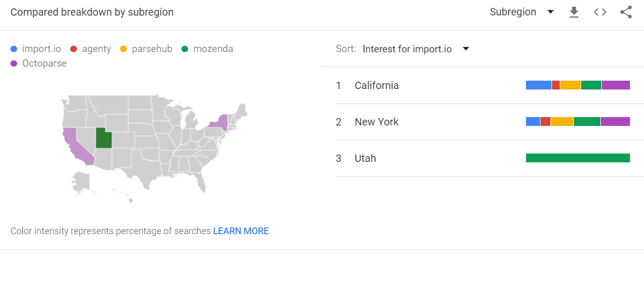Click the red agenty legend dot

(x=73, y=49)
